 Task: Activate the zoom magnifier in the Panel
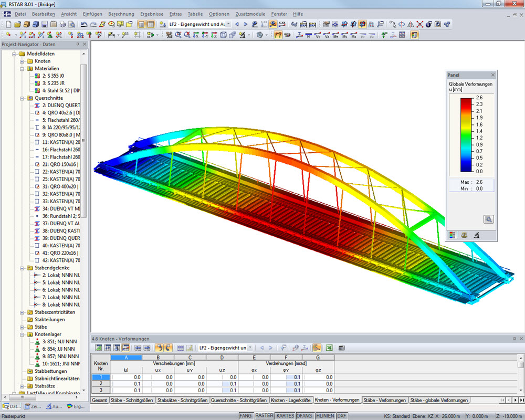click(x=489, y=219)
